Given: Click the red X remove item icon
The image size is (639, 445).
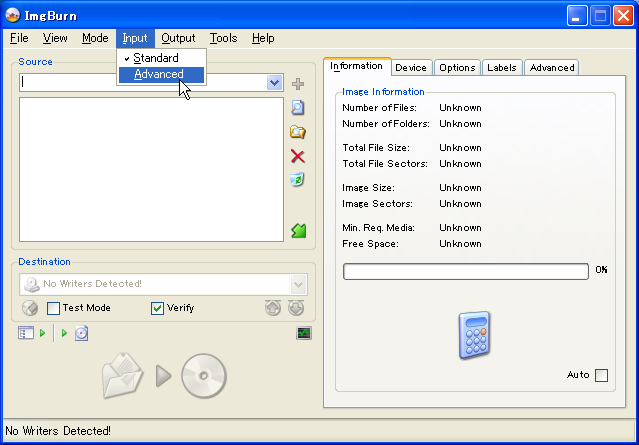Looking at the screenshot, I should click(x=298, y=156).
